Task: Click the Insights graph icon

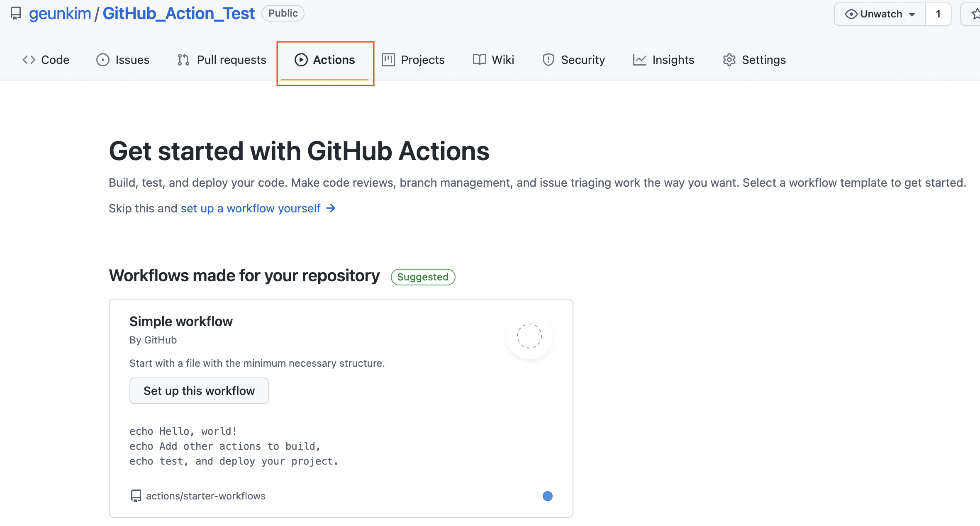Action: coord(639,60)
